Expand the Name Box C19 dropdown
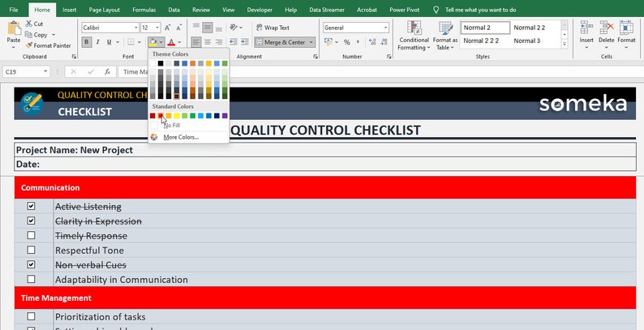 coord(45,72)
